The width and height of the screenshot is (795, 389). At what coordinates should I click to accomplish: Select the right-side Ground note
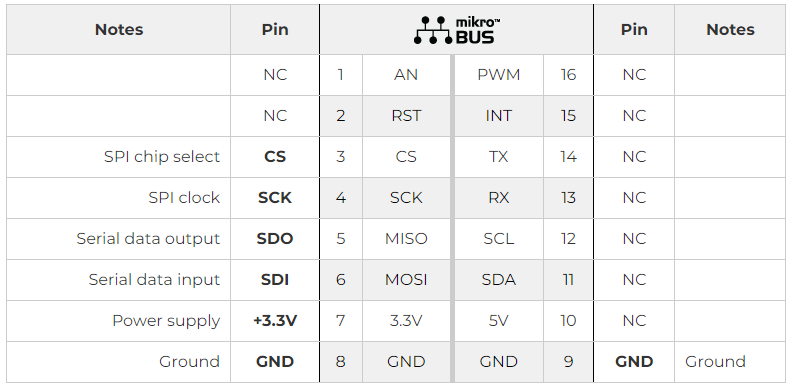click(715, 362)
